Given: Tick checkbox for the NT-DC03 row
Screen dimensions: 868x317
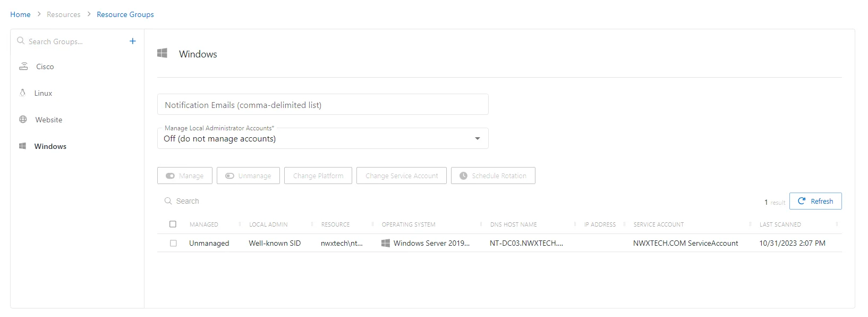Looking at the screenshot, I should [x=173, y=243].
